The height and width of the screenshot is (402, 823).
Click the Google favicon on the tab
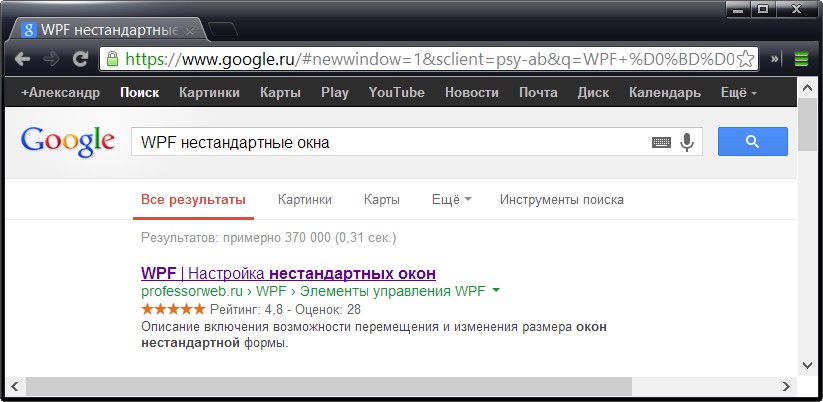[28, 30]
